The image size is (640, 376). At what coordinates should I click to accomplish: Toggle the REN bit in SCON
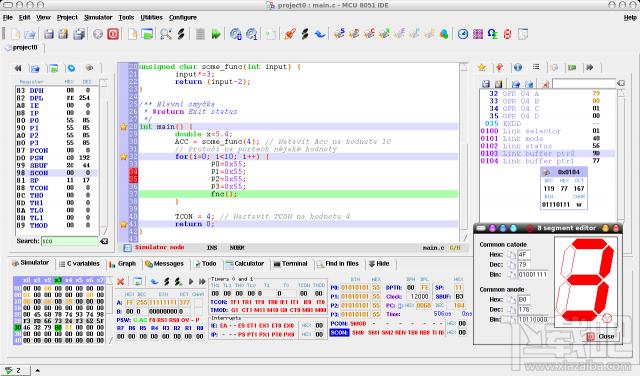[x=400, y=333]
